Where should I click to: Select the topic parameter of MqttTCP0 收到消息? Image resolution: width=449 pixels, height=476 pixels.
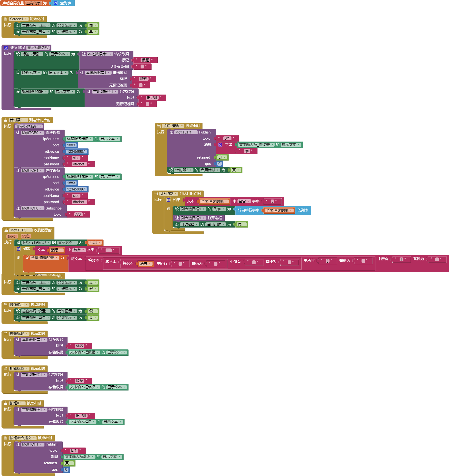pos(11,236)
